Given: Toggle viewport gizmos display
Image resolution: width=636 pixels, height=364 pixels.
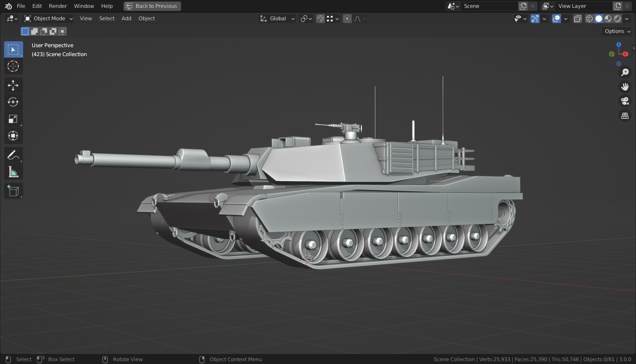Looking at the screenshot, I should (x=535, y=19).
